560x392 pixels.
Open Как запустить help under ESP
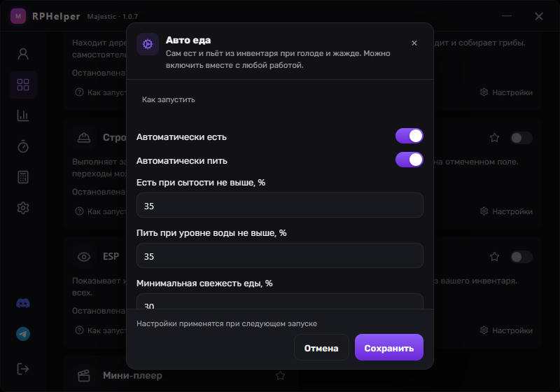click(x=101, y=330)
